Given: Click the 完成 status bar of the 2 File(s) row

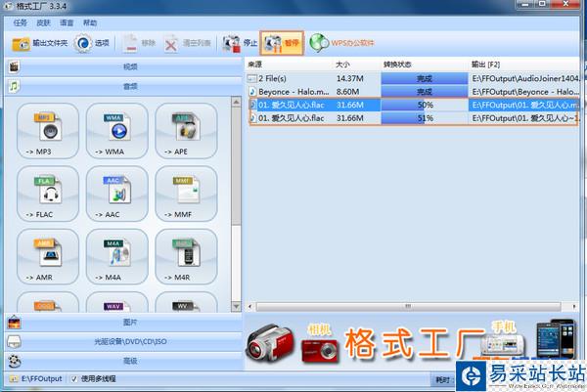Looking at the screenshot, I should click(425, 78).
